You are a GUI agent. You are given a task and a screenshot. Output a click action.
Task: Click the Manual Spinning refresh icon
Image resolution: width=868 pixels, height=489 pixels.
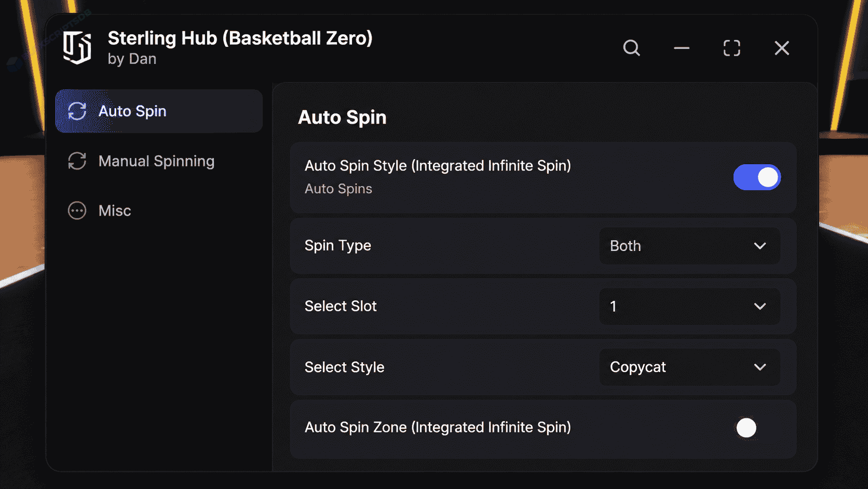click(x=77, y=161)
